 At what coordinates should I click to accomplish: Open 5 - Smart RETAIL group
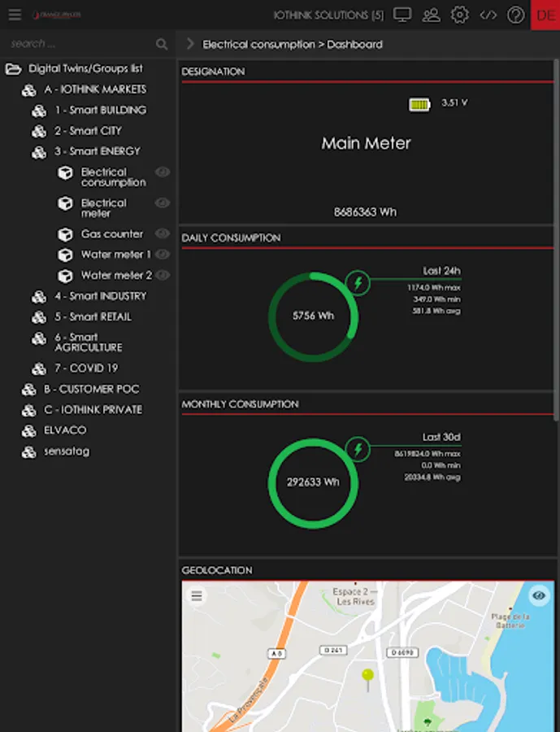(93, 316)
